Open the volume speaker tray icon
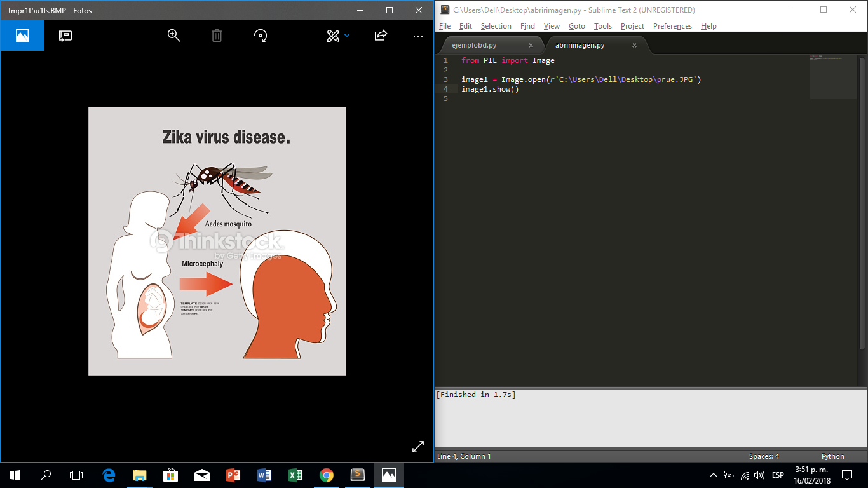This screenshot has height=488, width=868. tap(760, 475)
